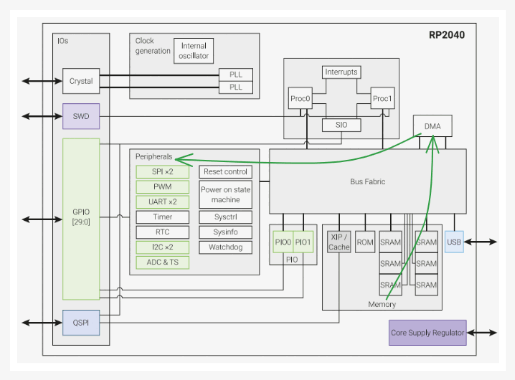Select the Crystal box
The image size is (515, 380).
[81, 81]
